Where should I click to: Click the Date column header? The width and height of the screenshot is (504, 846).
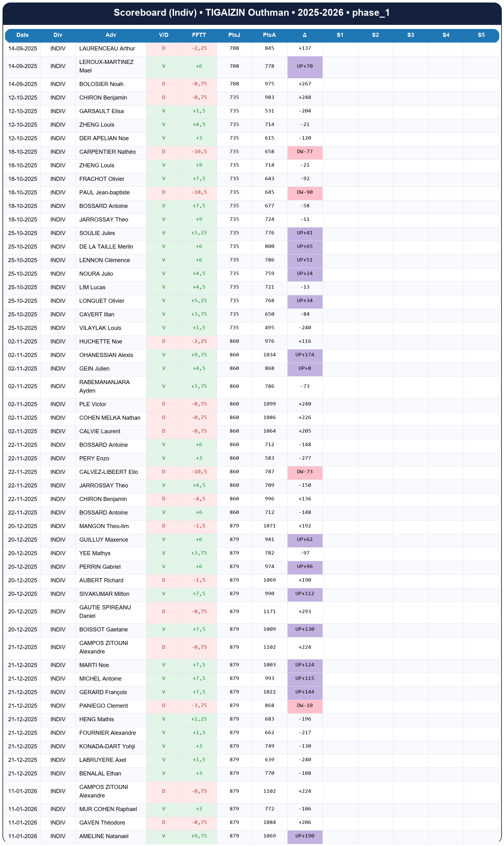point(22,35)
